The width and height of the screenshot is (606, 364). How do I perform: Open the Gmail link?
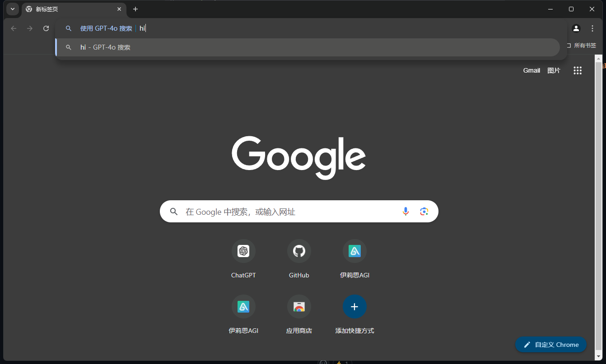tap(531, 70)
